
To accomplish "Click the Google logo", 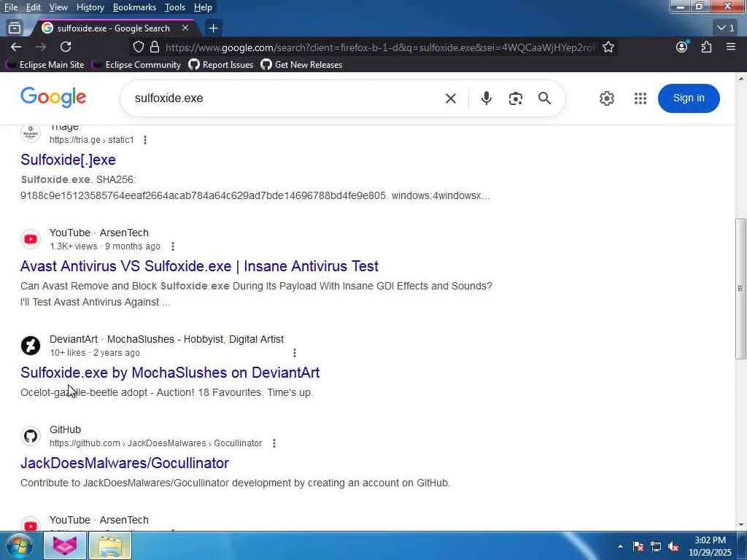I will coord(53,98).
